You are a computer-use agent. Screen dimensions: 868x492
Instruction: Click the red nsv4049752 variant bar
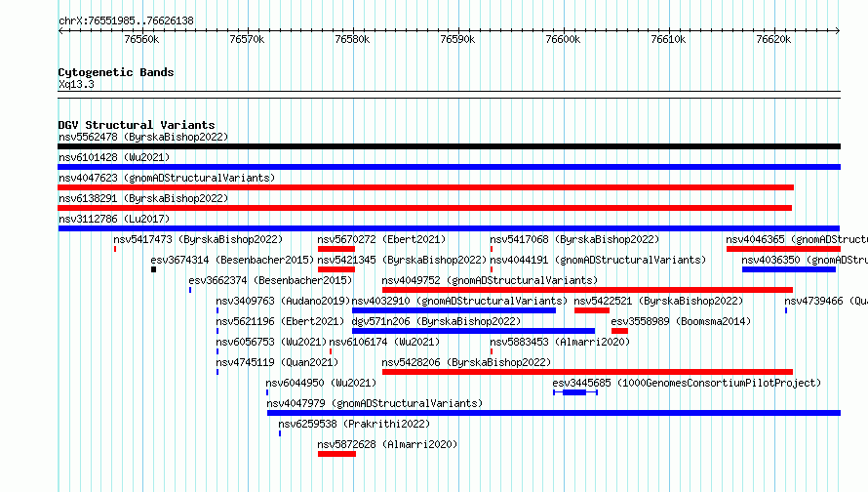click(x=587, y=290)
